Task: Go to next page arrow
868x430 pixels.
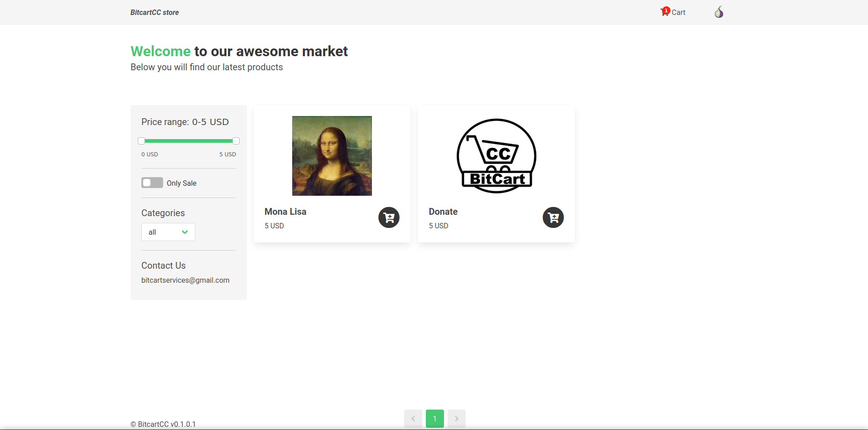Action: click(457, 419)
